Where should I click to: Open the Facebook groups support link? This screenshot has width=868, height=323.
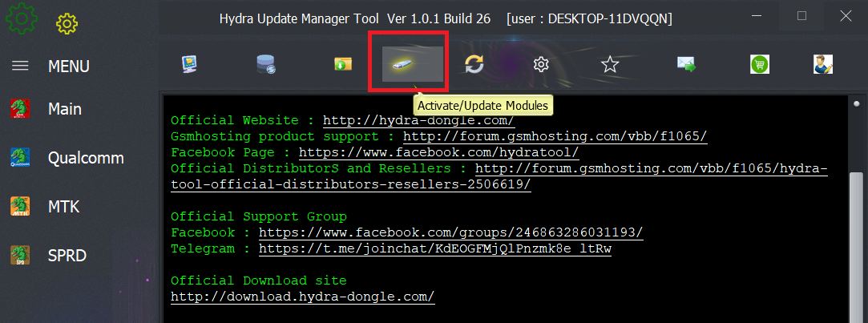[451, 232]
